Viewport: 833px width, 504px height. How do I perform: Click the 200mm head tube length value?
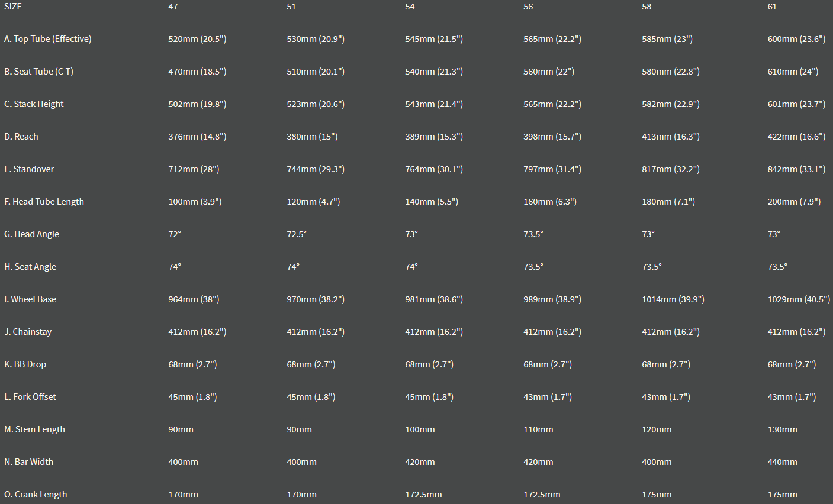click(794, 202)
